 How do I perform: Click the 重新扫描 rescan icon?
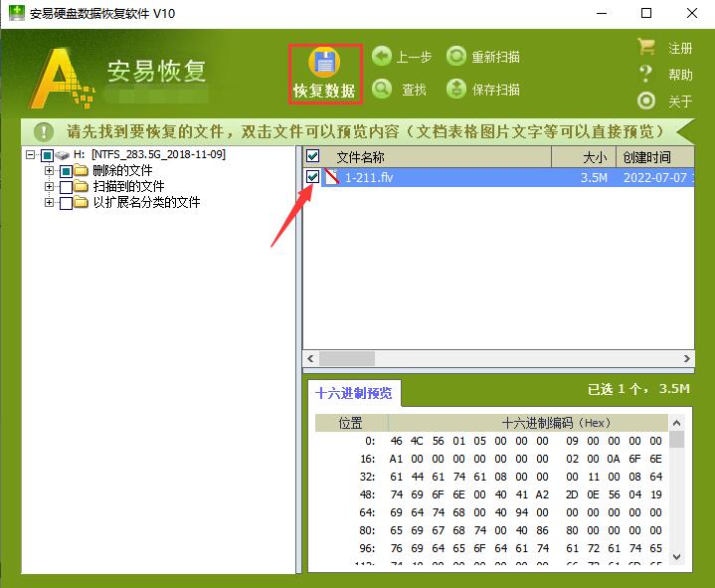point(456,57)
